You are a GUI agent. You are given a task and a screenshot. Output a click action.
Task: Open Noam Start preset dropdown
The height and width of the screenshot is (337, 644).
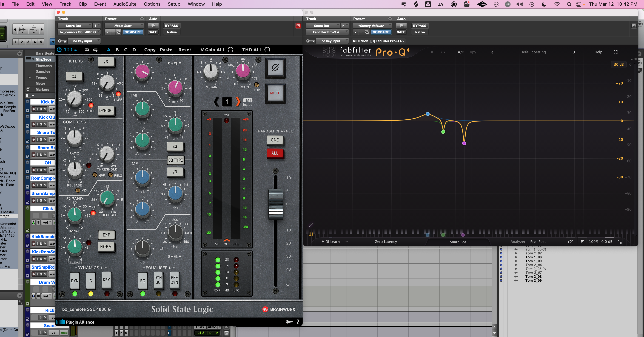[x=124, y=26]
